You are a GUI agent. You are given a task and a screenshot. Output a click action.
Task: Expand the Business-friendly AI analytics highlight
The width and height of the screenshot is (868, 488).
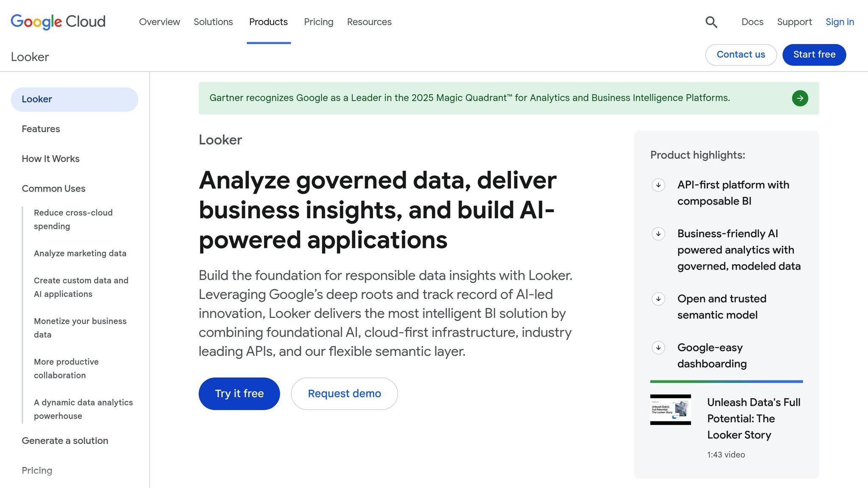pos(658,233)
